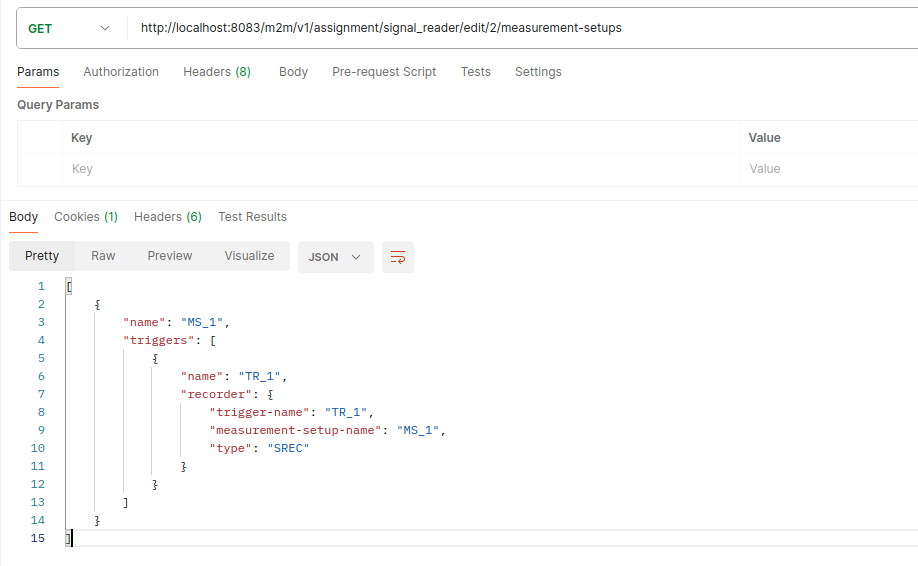This screenshot has height=566, width=918.
Task: Select the Raw response view
Action: [x=103, y=256]
